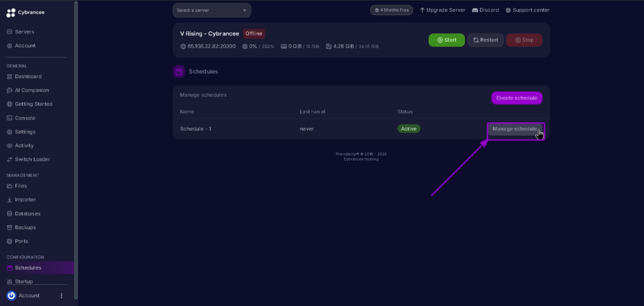This screenshot has width=644, height=306.
Task: Click Manage schedule for Schedule - 1
Action: coord(514,129)
